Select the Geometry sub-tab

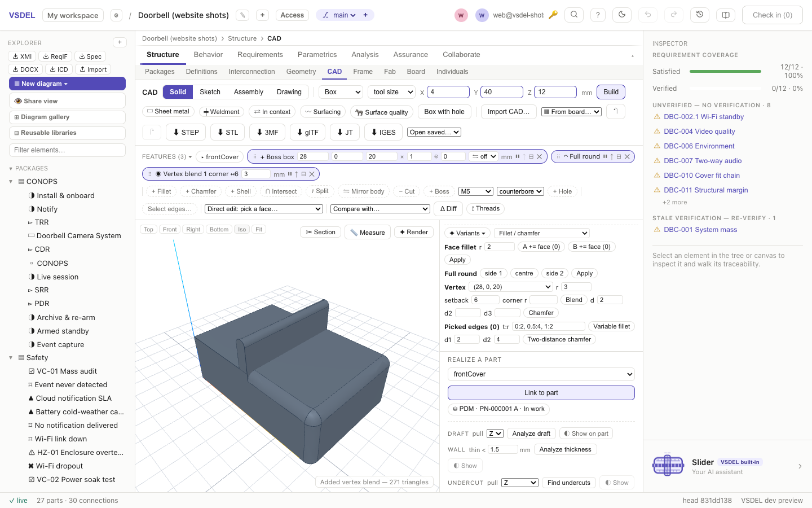click(301, 72)
